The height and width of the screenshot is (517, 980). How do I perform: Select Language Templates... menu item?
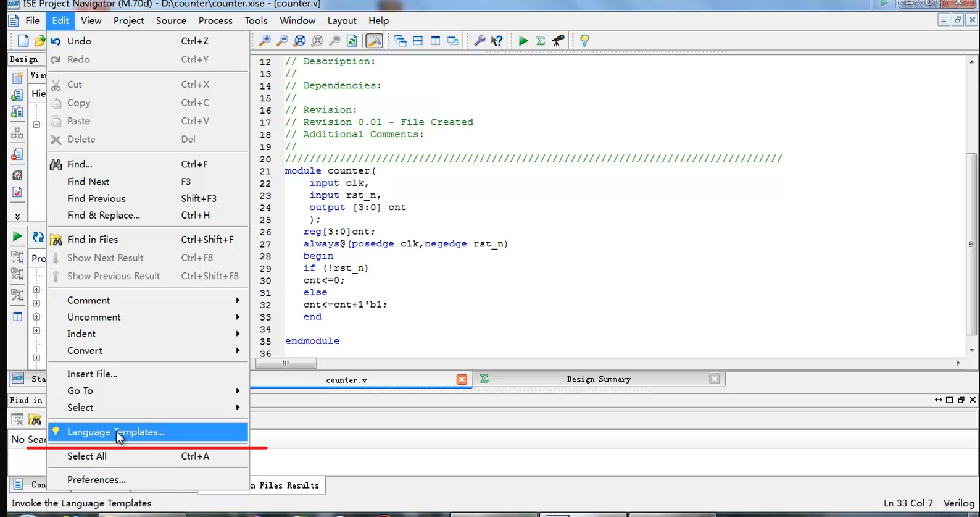point(148,432)
